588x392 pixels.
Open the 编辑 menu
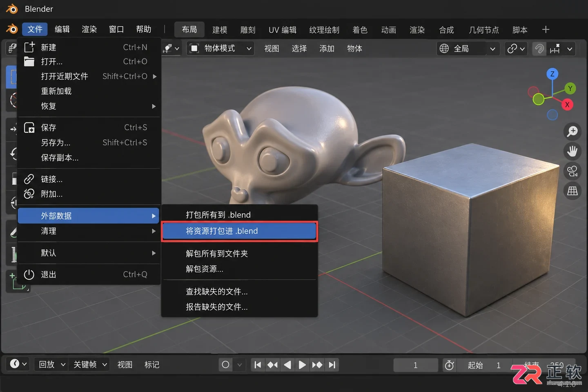tap(62, 29)
